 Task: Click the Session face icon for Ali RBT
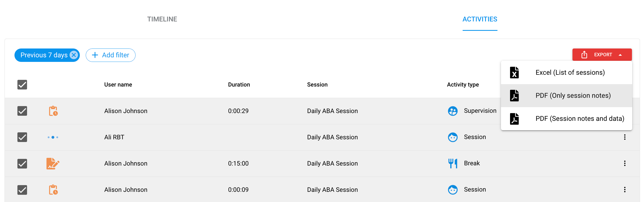tap(452, 137)
